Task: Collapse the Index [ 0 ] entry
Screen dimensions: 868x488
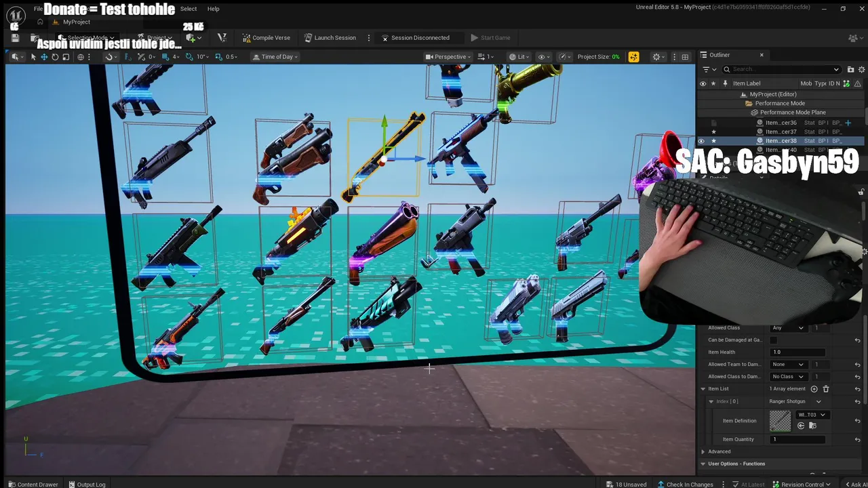Action: (x=711, y=401)
